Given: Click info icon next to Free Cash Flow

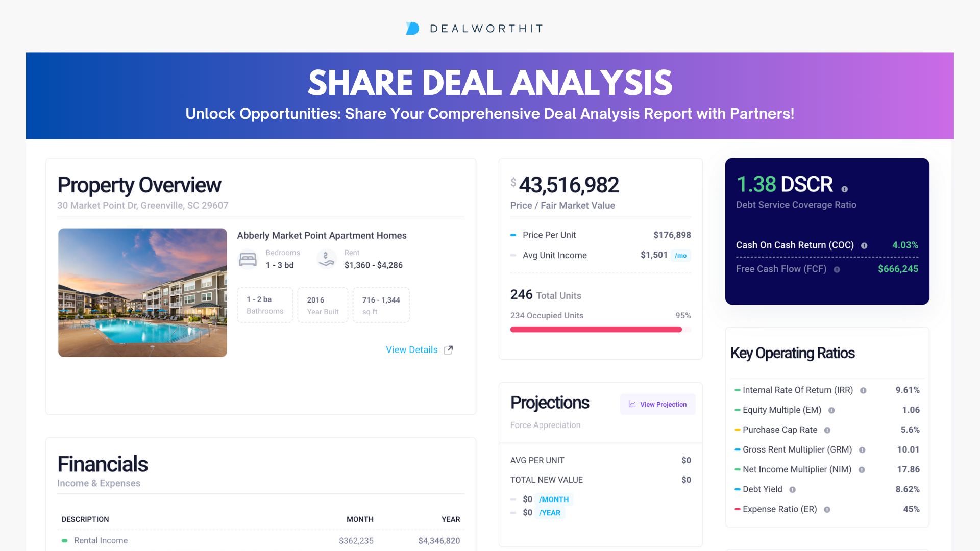Looking at the screenshot, I should coord(837,269).
